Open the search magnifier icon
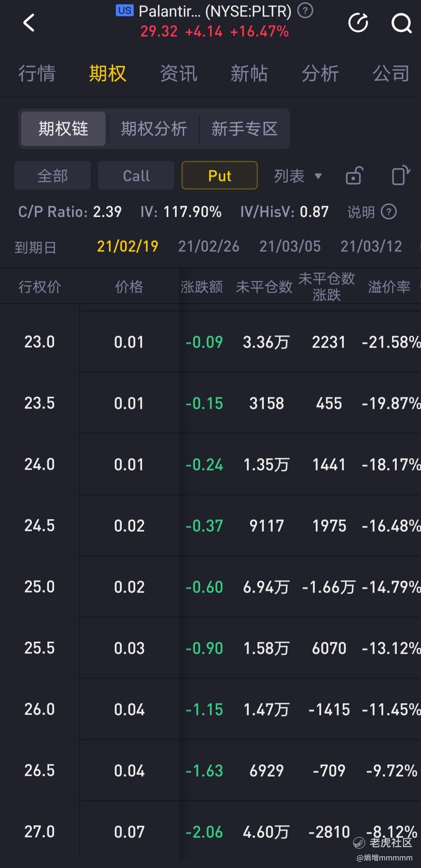 pyautogui.click(x=401, y=23)
